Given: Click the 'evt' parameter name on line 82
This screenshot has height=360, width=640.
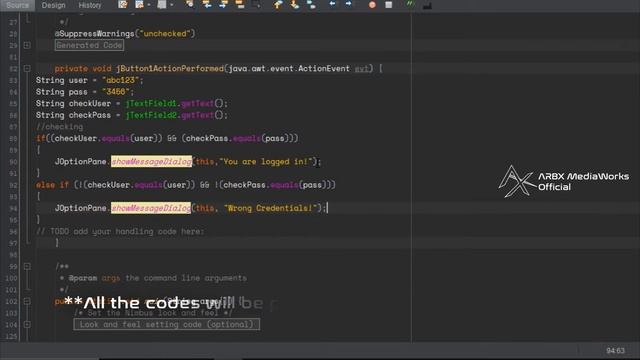Looking at the screenshot, I should coord(362,69).
